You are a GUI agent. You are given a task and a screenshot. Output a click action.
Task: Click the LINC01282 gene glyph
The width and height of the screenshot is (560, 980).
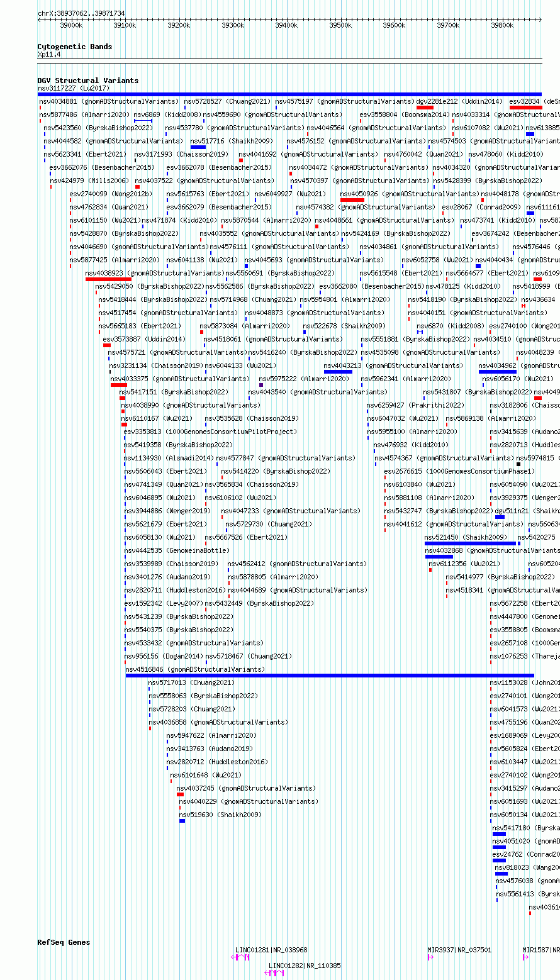click(274, 972)
